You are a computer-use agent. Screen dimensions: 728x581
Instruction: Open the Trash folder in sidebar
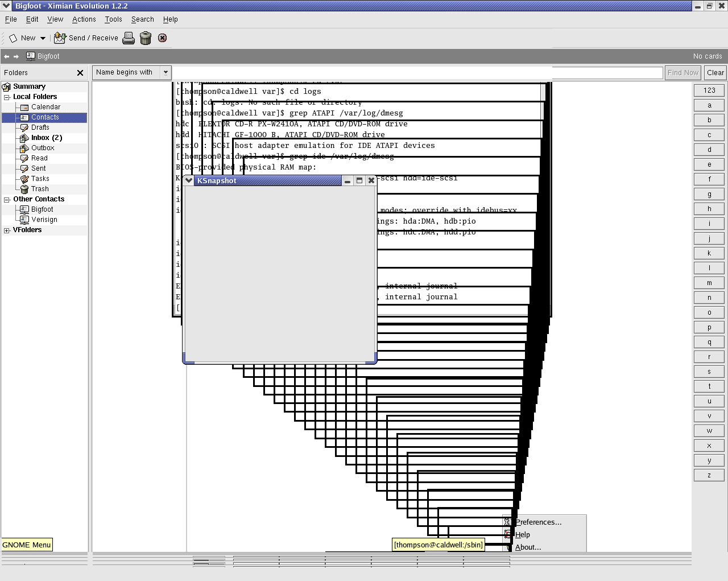(x=40, y=189)
